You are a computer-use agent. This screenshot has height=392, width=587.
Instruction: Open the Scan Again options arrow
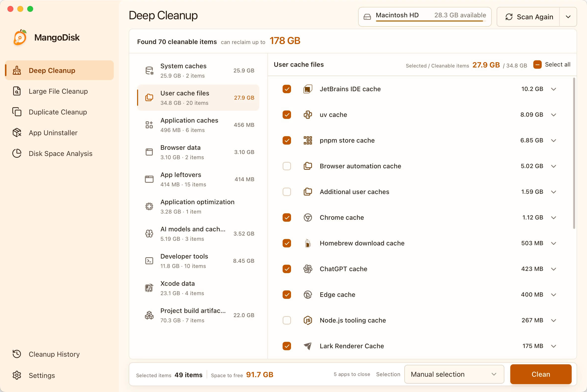(x=568, y=17)
